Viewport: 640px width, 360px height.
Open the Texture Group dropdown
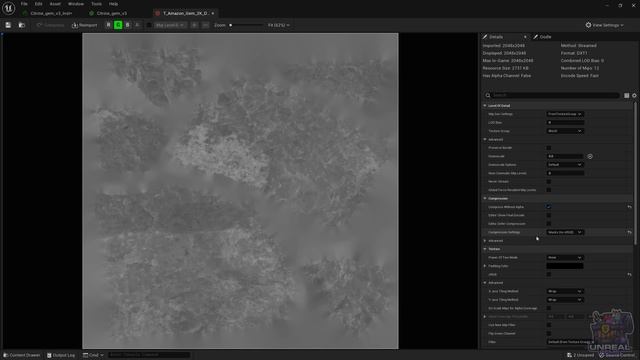pos(565,131)
